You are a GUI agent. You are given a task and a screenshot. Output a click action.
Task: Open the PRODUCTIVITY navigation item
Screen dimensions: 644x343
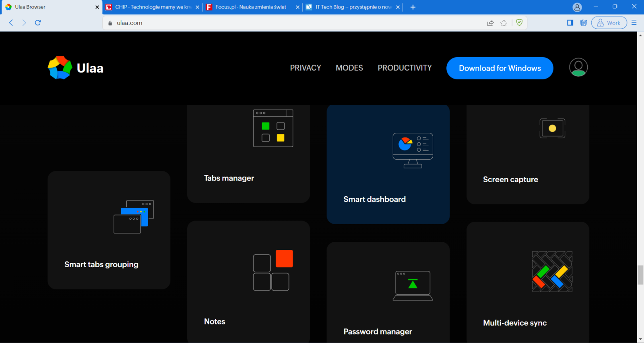click(405, 68)
